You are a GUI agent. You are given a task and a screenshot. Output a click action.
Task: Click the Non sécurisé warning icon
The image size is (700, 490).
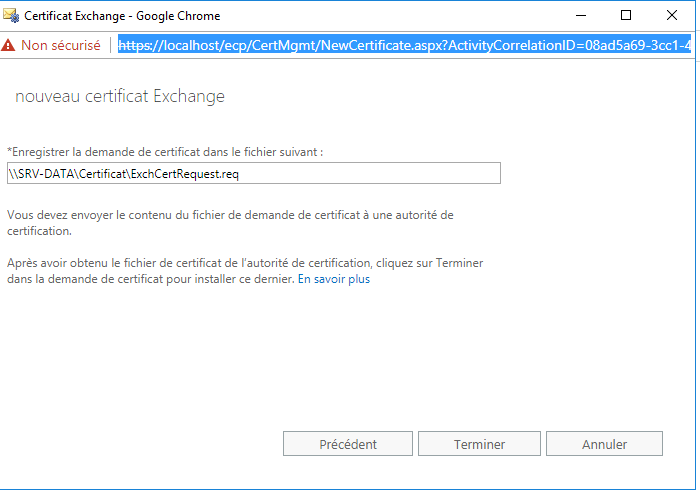point(8,45)
